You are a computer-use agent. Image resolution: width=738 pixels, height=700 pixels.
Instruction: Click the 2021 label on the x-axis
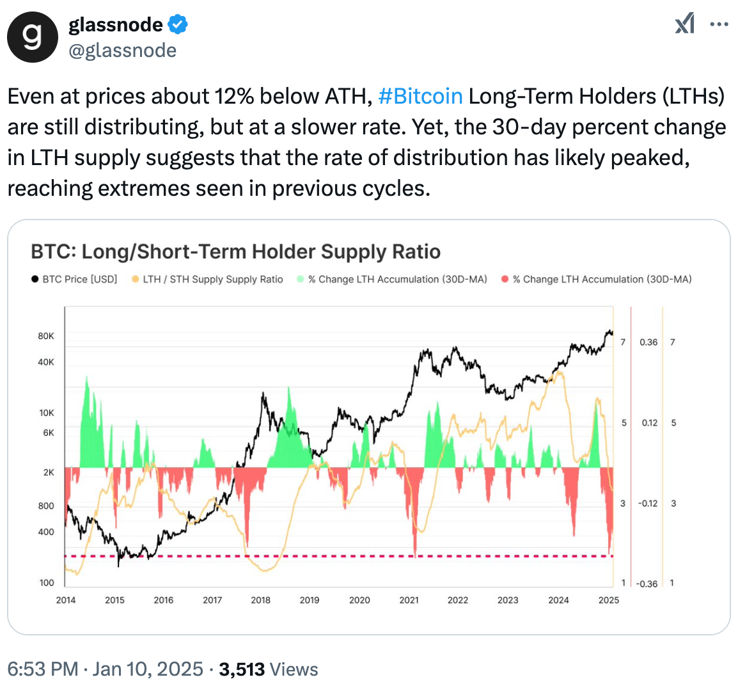pyautogui.click(x=409, y=600)
